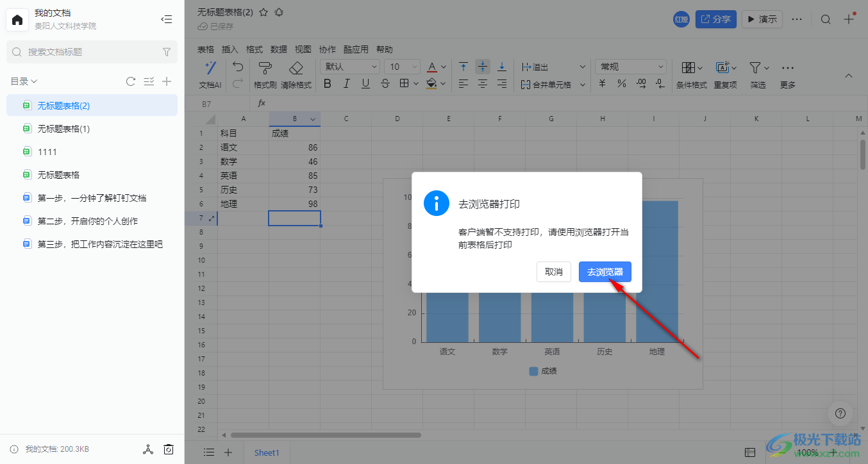Open the 表格 menu
868x464 pixels.
(206, 49)
